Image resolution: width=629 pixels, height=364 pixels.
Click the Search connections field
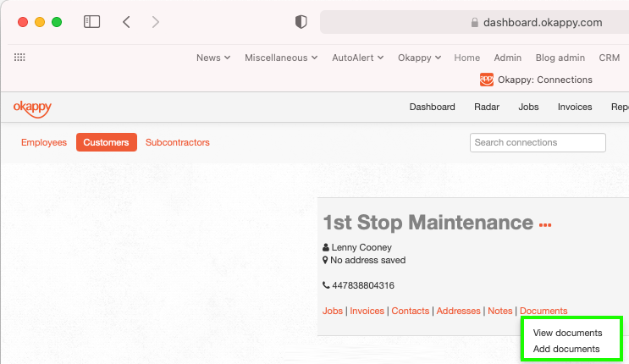click(538, 142)
